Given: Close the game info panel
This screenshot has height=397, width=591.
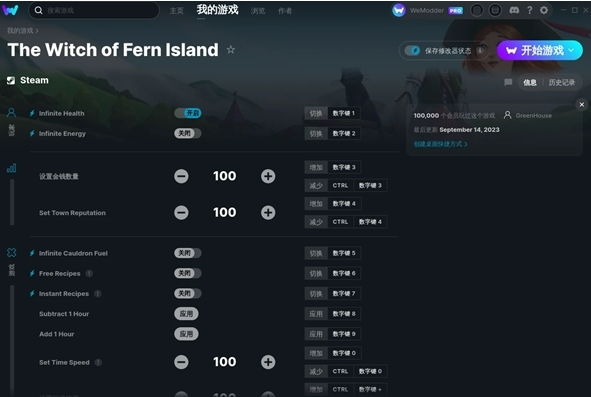Looking at the screenshot, I should pyautogui.click(x=582, y=104).
